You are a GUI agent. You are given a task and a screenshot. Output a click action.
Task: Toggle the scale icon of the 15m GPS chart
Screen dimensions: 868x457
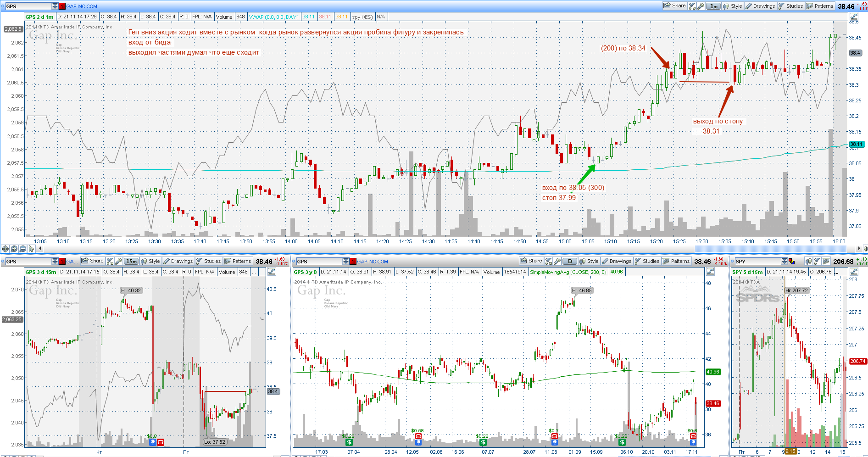coord(272,272)
